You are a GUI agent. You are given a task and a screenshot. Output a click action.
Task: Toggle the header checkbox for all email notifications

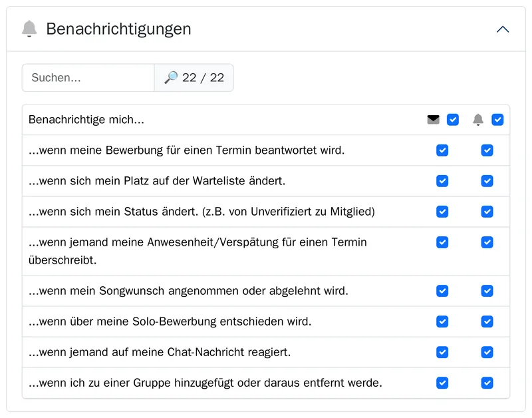pyautogui.click(x=453, y=120)
